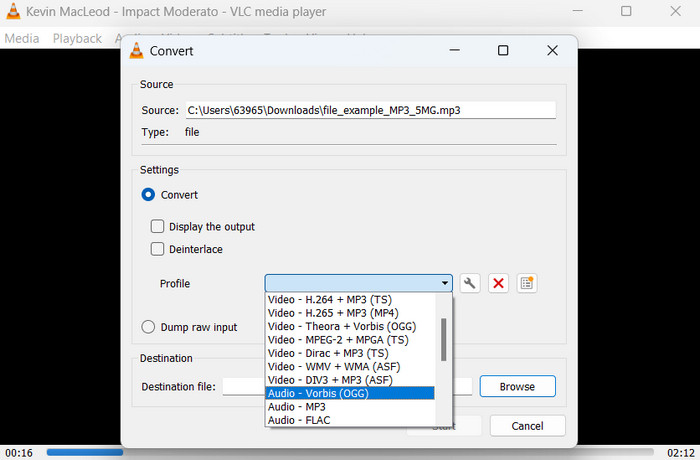
Task: Choose Video - H.264 + MP3 (TS) profile
Action: [x=350, y=300]
